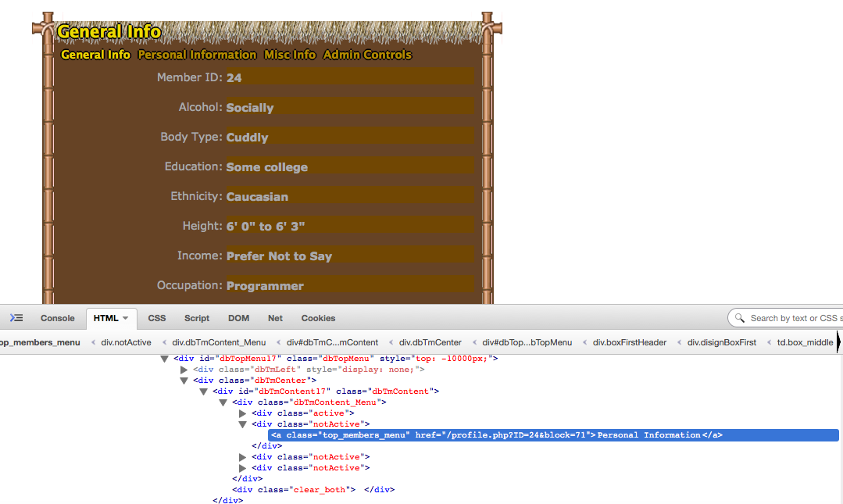Screen dimensions: 843x504
Task: Open the HTML tab dropdown arrow
Action: coord(126,318)
